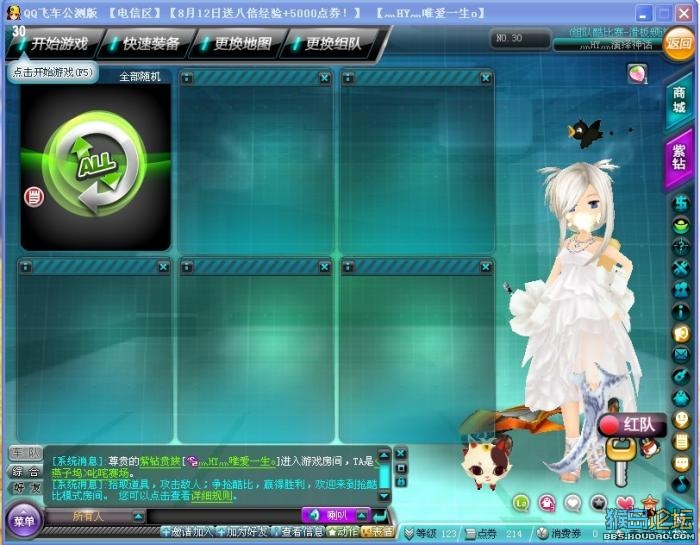The width and height of the screenshot is (700, 545).
Task: Open the music note sidebar icon
Action: (x=681, y=484)
